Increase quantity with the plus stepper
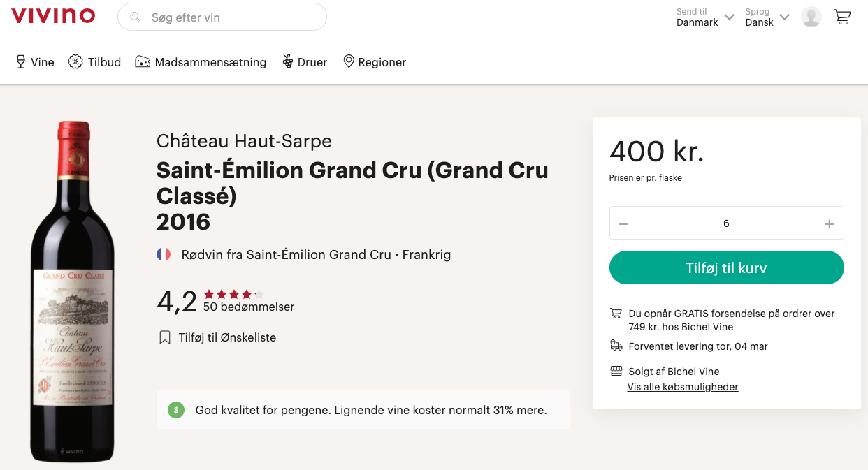 coord(829,223)
